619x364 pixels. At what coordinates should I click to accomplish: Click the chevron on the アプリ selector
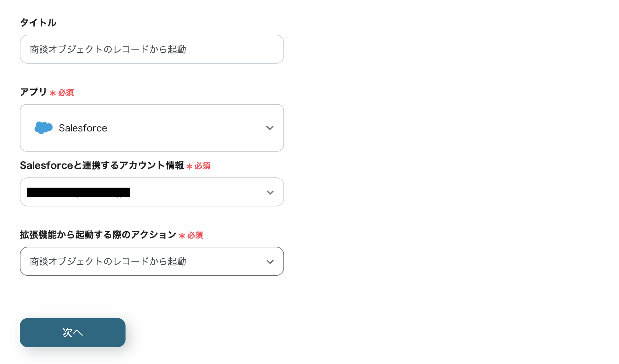point(270,128)
